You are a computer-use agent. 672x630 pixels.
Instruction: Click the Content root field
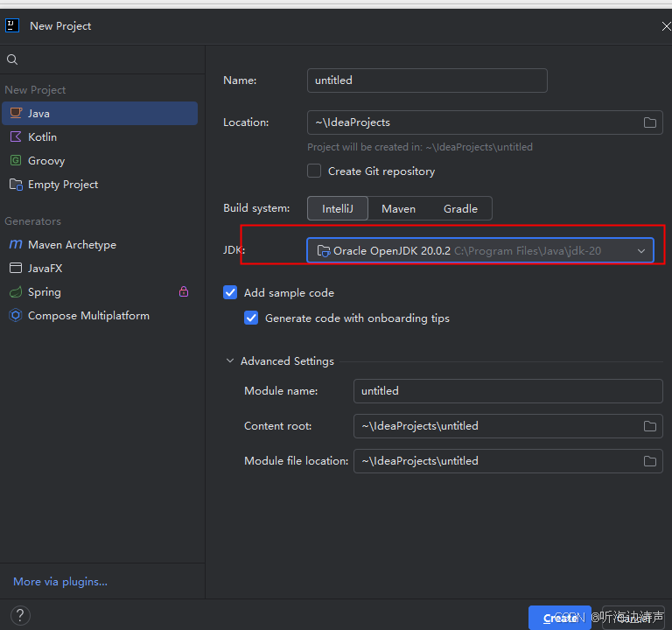(507, 426)
